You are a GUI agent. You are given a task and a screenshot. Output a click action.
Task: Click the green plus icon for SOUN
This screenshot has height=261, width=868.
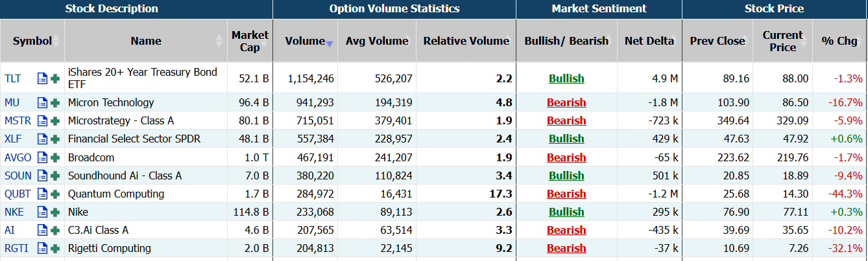(55, 176)
